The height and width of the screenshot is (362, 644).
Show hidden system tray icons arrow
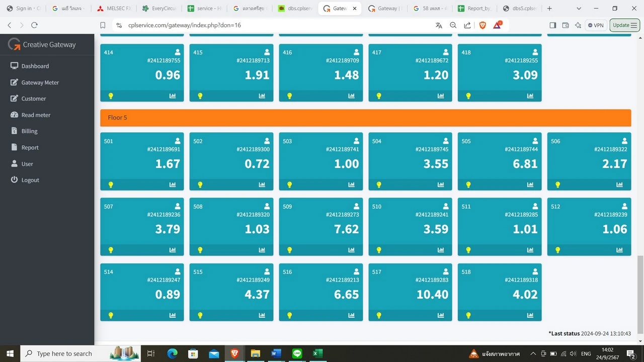pyautogui.click(x=533, y=353)
